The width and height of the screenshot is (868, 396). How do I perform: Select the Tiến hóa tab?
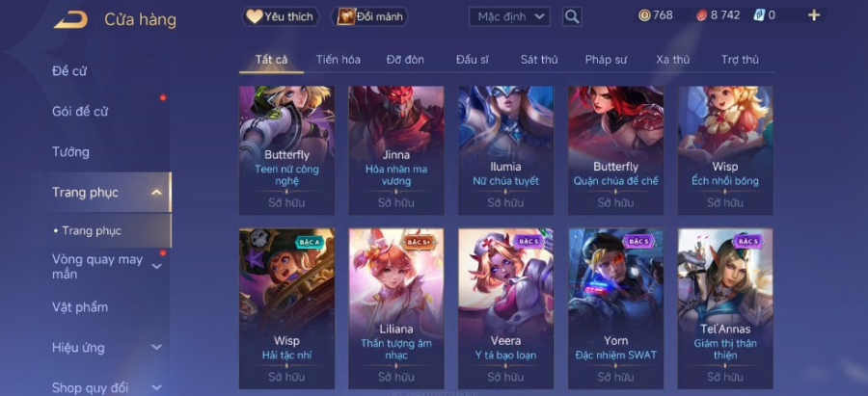coord(339,60)
